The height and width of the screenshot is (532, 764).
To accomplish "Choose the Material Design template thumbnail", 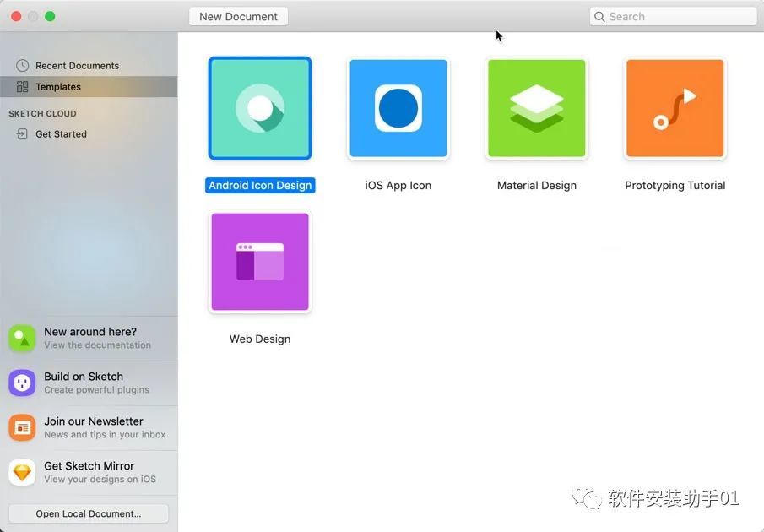I will coord(536,108).
